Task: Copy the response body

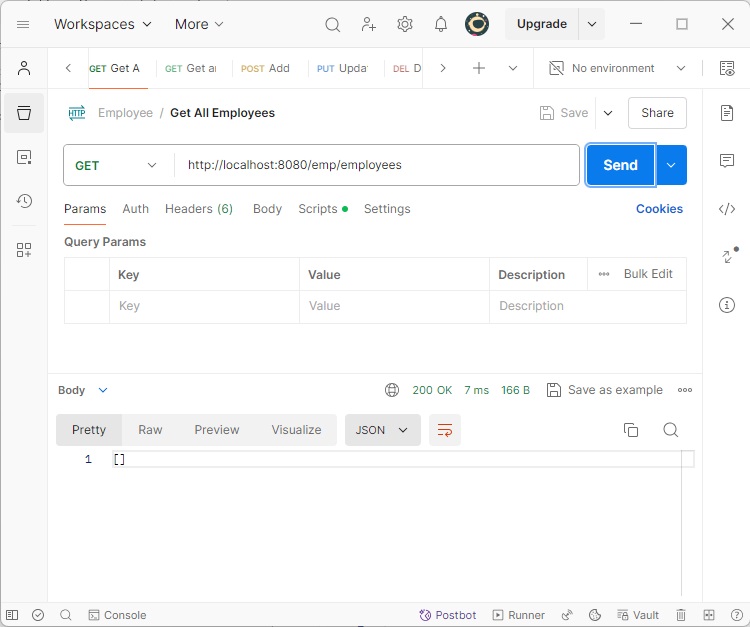Action: point(631,430)
